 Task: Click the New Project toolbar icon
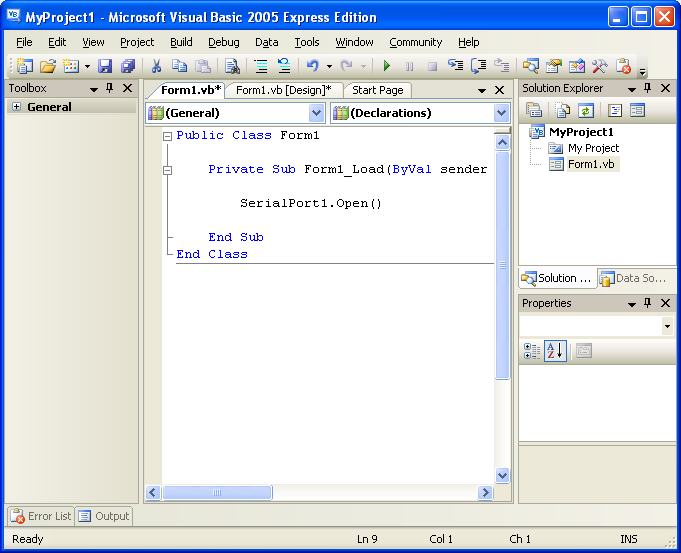[25, 66]
